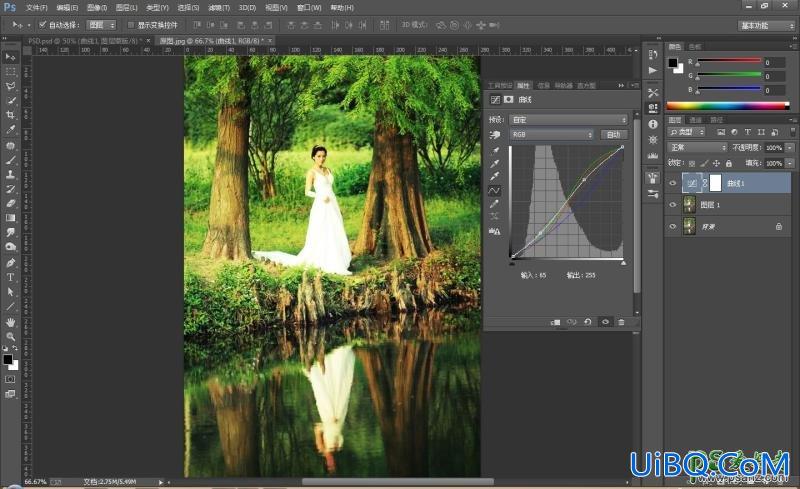The width and height of the screenshot is (800, 489).
Task: Toggle lock all in Layers panel
Action: click(729, 163)
